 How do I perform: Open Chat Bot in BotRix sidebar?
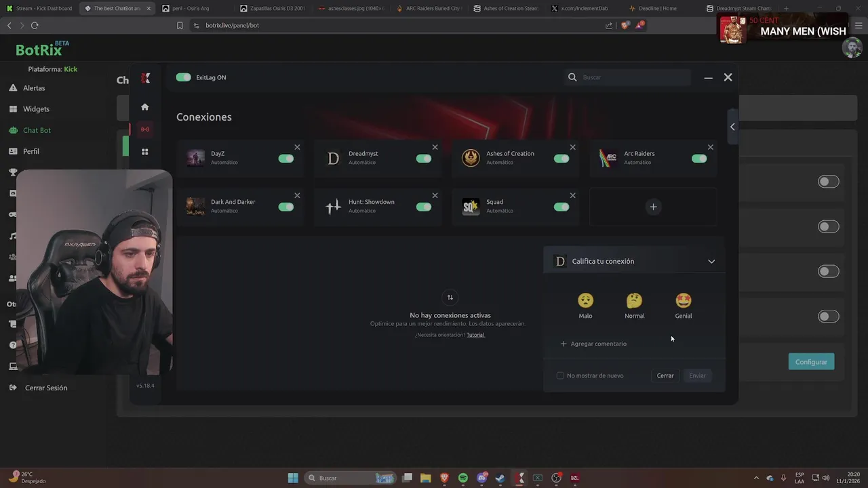click(37, 130)
